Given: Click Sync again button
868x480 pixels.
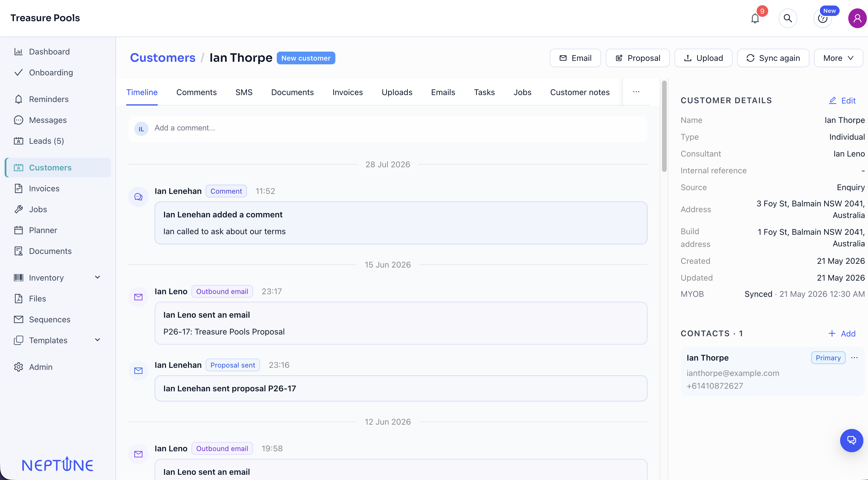Looking at the screenshot, I should (773, 58).
